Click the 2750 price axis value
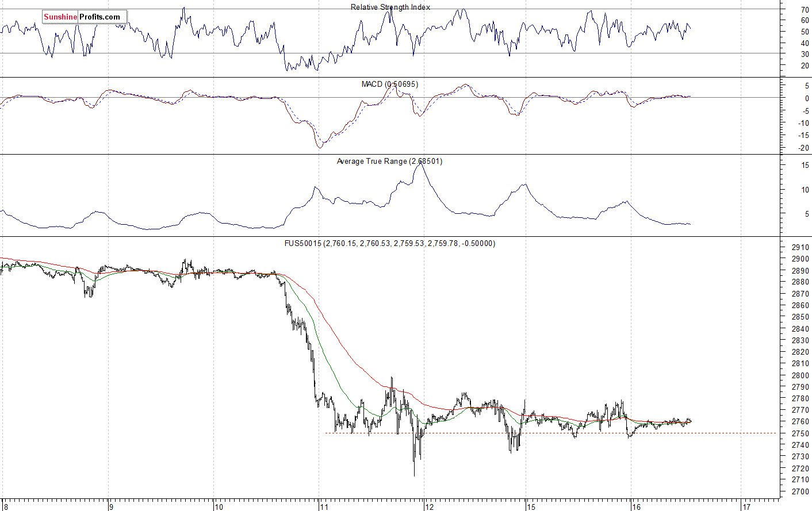The image size is (812, 511). (800, 433)
